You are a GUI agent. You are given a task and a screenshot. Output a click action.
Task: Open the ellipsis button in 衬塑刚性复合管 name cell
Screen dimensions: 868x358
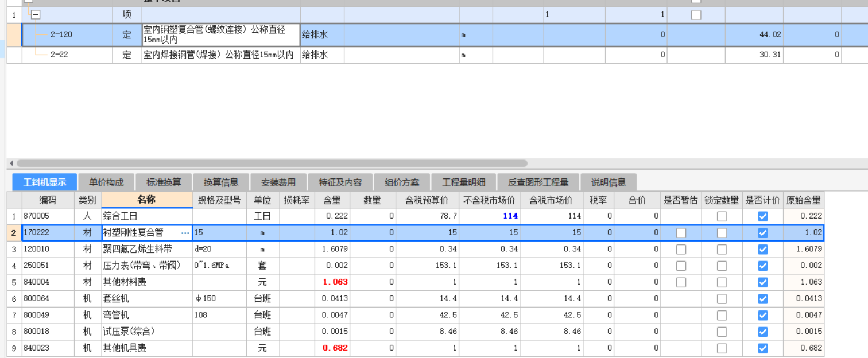[185, 233]
